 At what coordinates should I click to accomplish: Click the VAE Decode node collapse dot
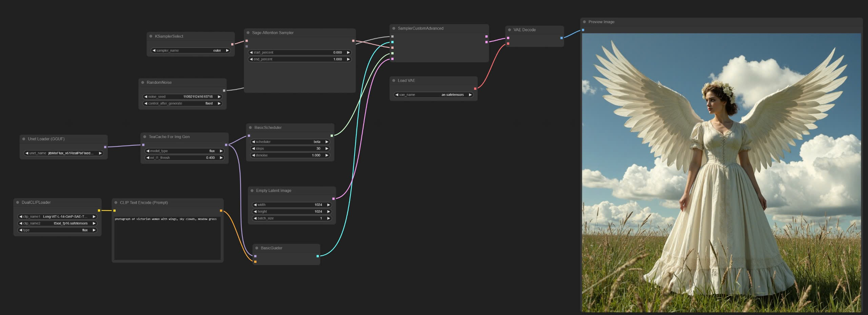coord(509,30)
